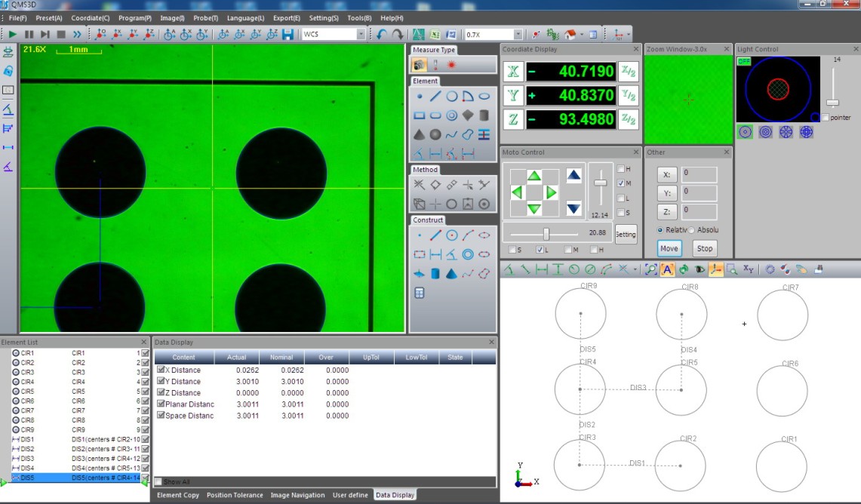Select DIS3 in the Element List
The height and width of the screenshot is (504, 861).
[75, 459]
